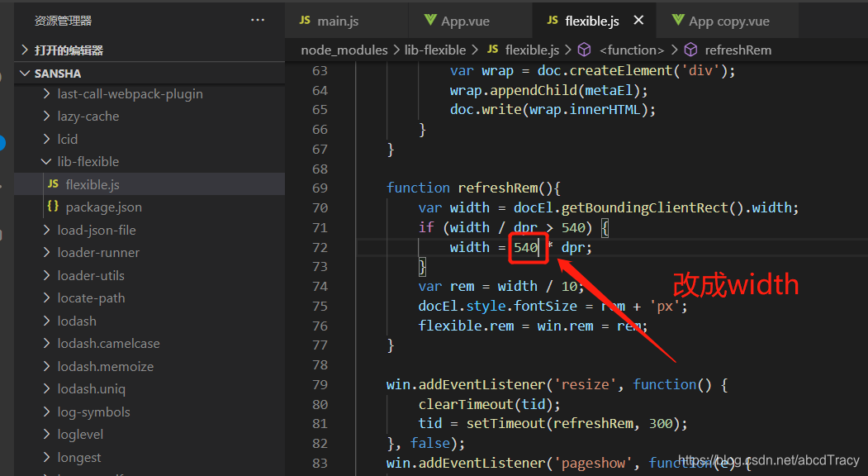Click 'setTimeout(refreshRem, 300)' on line 81
This screenshot has width=868, height=476.
coord(572,424)
